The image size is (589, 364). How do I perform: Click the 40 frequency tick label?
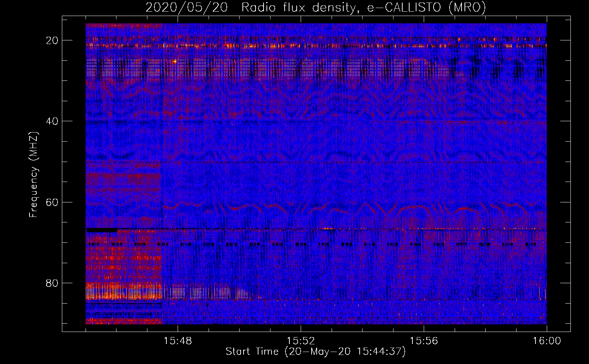pyautogui.click(x=52, y=121)
